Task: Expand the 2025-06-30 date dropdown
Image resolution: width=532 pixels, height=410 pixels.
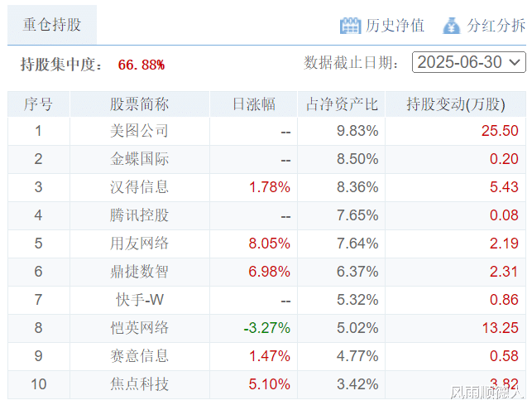Action: click(468, 62)
